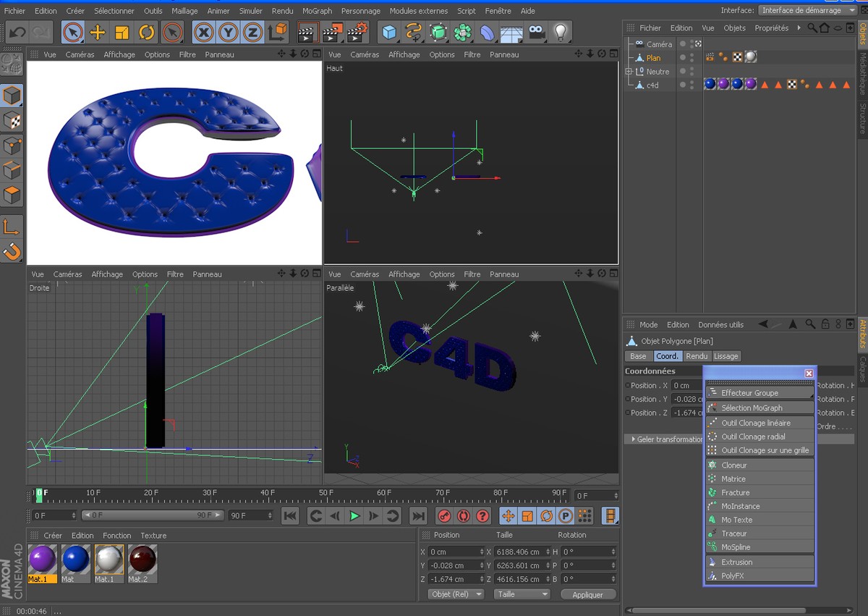Click the magnet snapping icon in left sidebar
Screen dimensions: 868x616
12,251
